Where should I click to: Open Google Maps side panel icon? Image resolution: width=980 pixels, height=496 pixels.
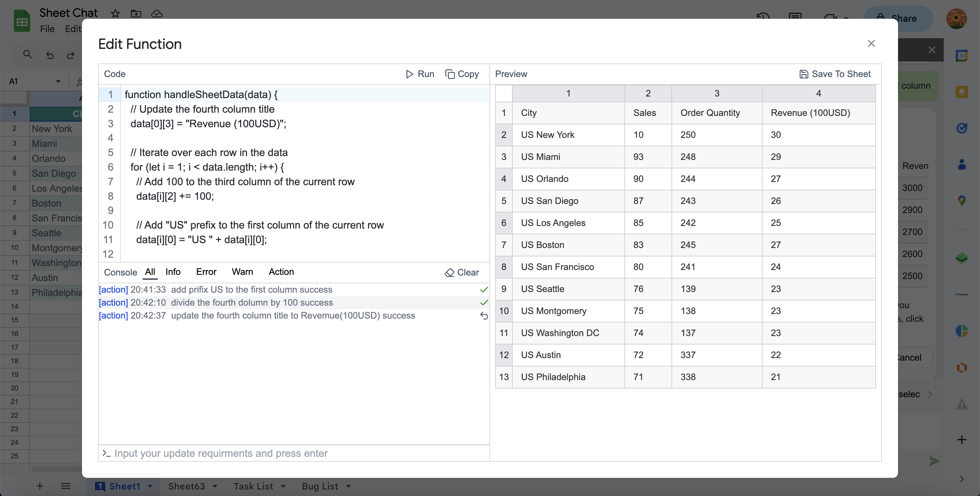[x=961, y=201]
